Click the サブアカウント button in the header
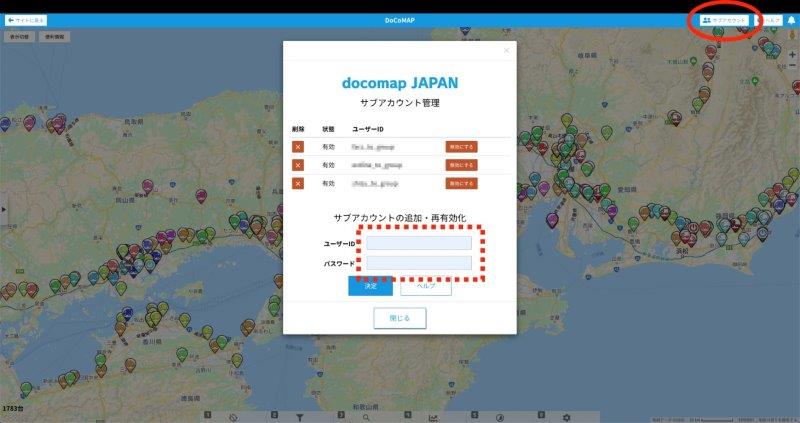Image resolution: width=800 pixels, height=423 pixels. [724, 20]
